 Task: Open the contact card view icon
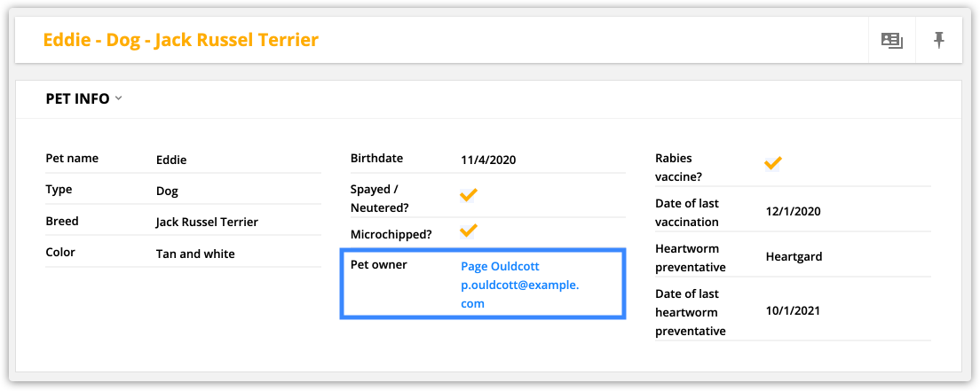tap(892, 41)
